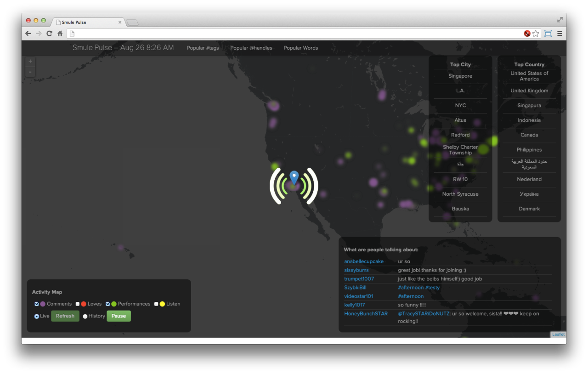
Task: Go to browser home page icon
Action: click(60, 34)
